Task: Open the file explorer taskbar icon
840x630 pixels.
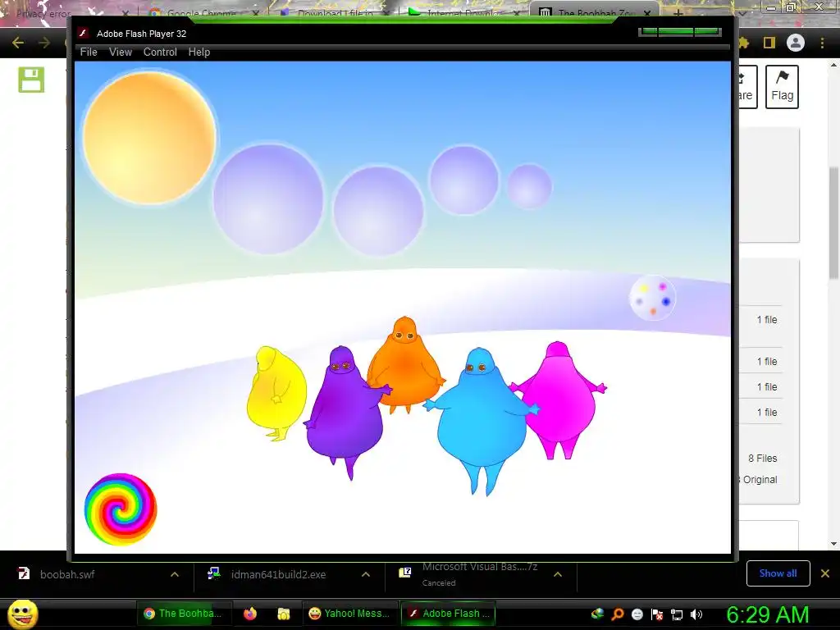Action: pyautogui.click(x=283, y=614)
